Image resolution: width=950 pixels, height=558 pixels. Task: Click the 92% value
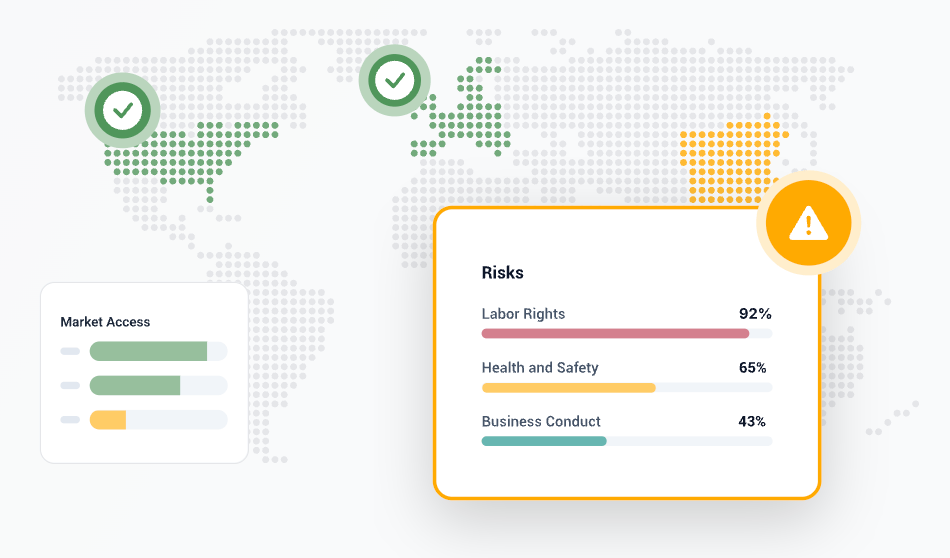click(x=755, y=314)
